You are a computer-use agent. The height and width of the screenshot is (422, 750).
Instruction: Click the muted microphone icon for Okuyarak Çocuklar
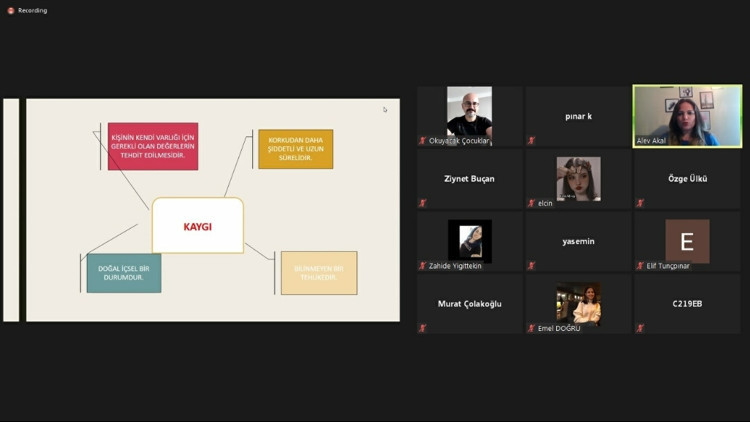pos(423,141)
